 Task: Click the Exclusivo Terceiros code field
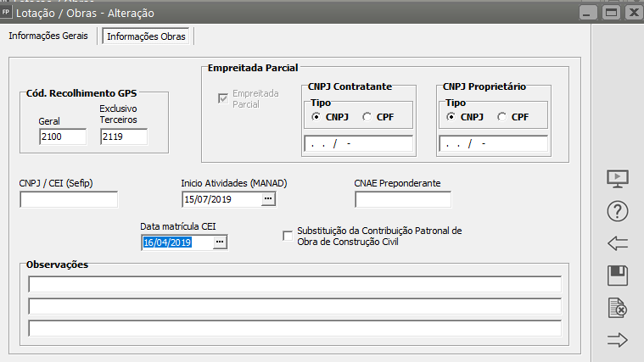tap(124, 136)
